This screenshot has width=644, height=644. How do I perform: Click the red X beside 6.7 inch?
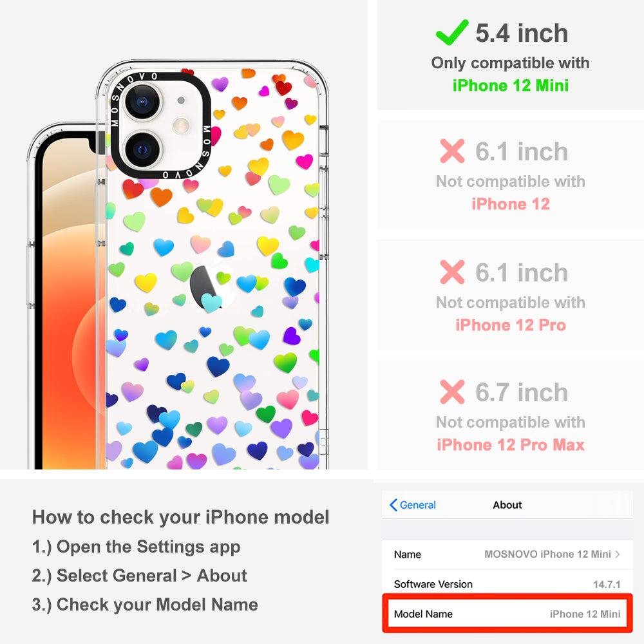[x=452, y=392]
